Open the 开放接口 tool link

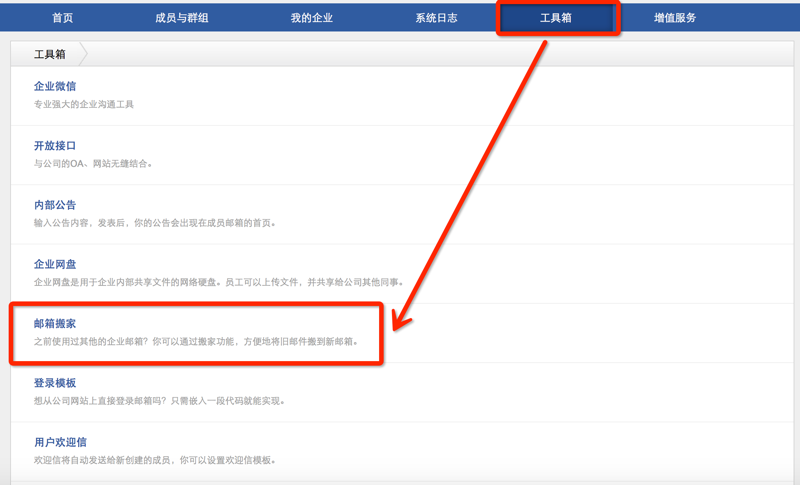[55, 146]
